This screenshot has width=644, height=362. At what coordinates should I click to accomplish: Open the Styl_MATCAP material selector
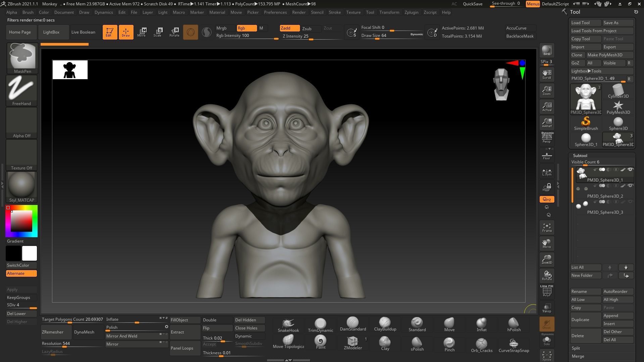pos(21,187)
